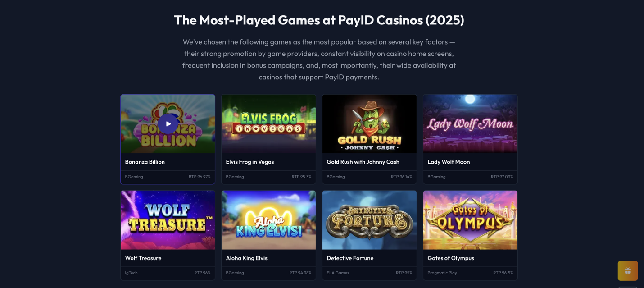
Task: Click the ELA Games provider name
Action: [x=337, y=273]
